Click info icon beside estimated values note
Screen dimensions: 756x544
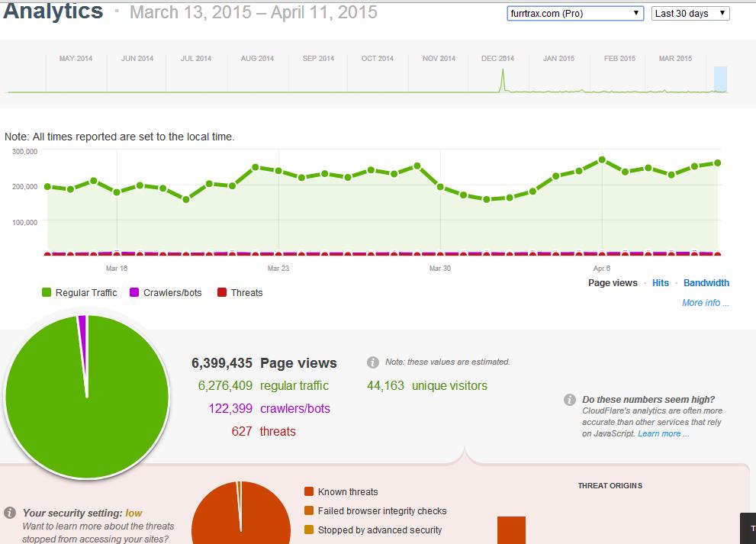[373, 362]
